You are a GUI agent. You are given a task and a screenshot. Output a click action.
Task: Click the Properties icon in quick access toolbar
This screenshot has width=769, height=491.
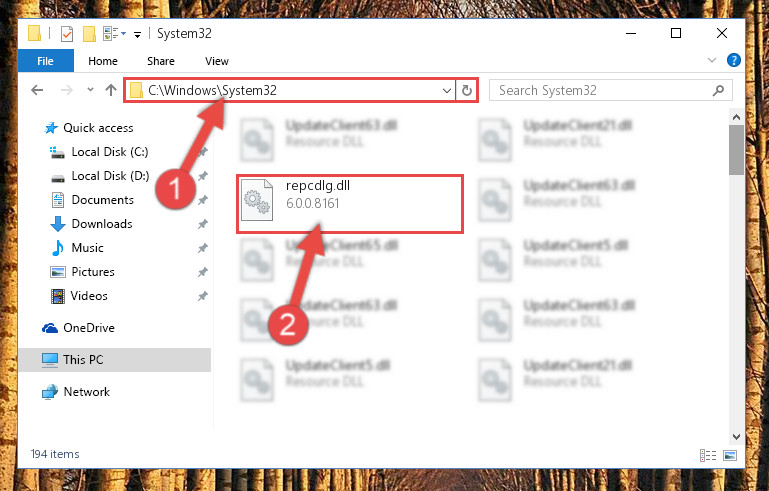(x=67, y=34)
